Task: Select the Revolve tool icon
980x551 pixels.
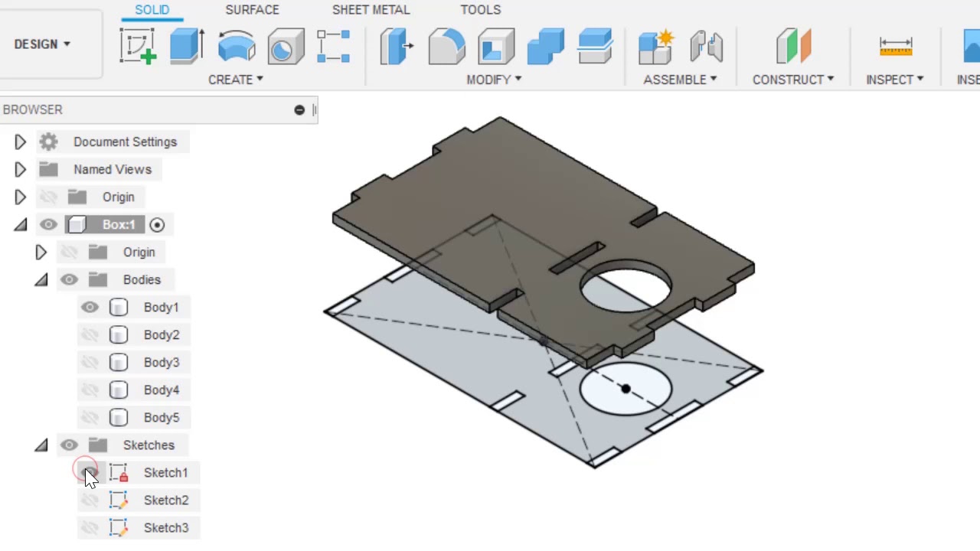Action: 237,46
